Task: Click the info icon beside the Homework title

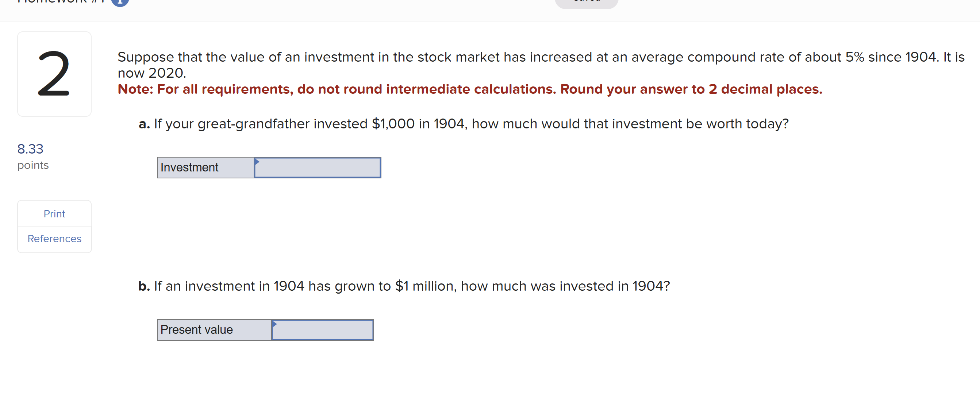Action: (x=120, y=2)
